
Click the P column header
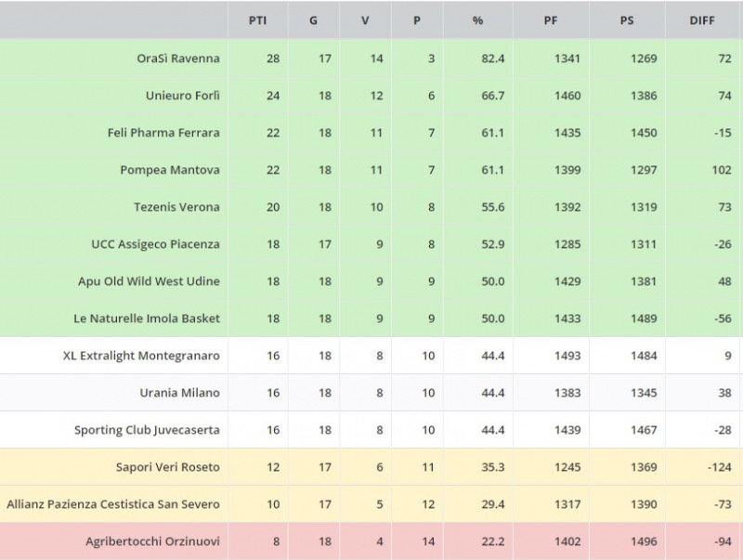(417, 20)
